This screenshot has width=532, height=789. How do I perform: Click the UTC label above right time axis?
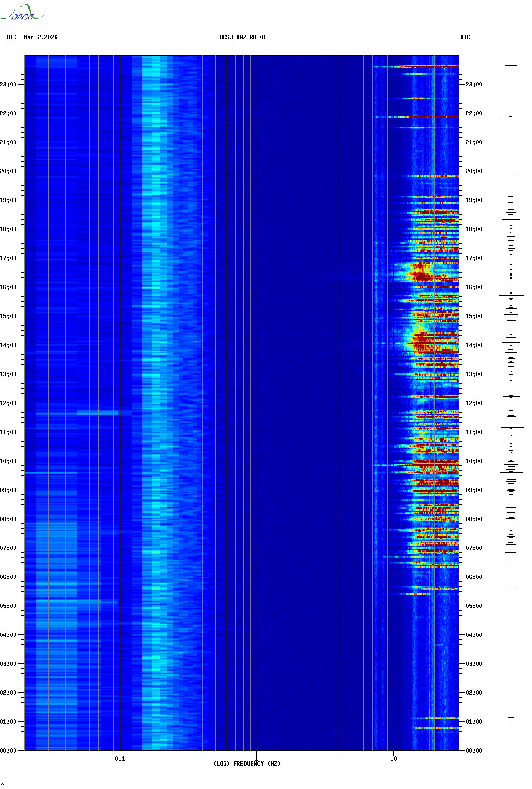click(465, 37)
